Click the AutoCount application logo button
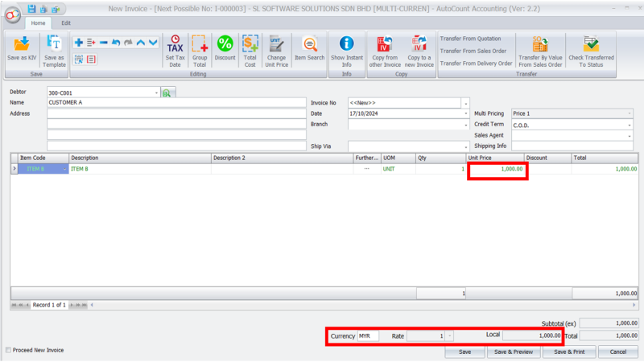Screen dimensions: 644x362 point(13,15)
